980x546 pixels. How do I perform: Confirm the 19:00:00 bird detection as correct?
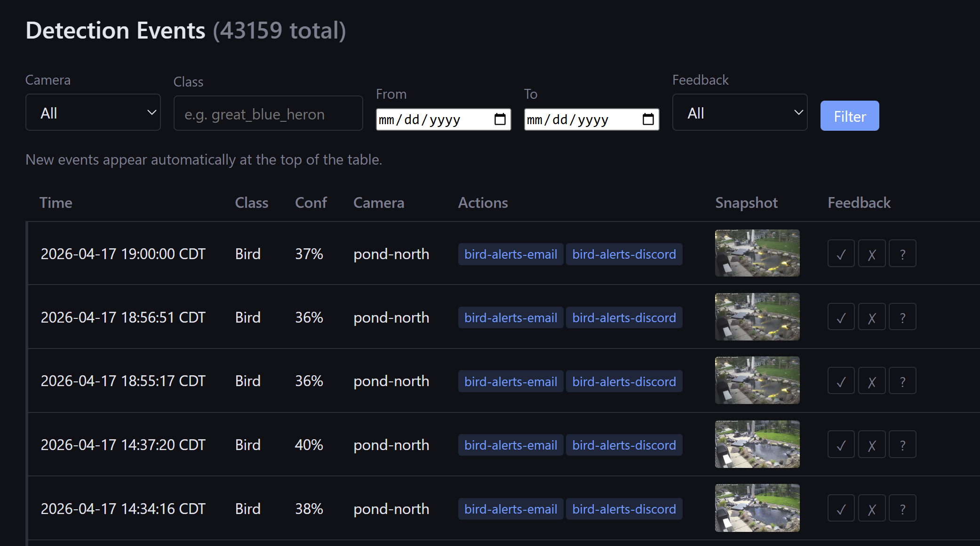pyautogui.click(x=841, y=253)
